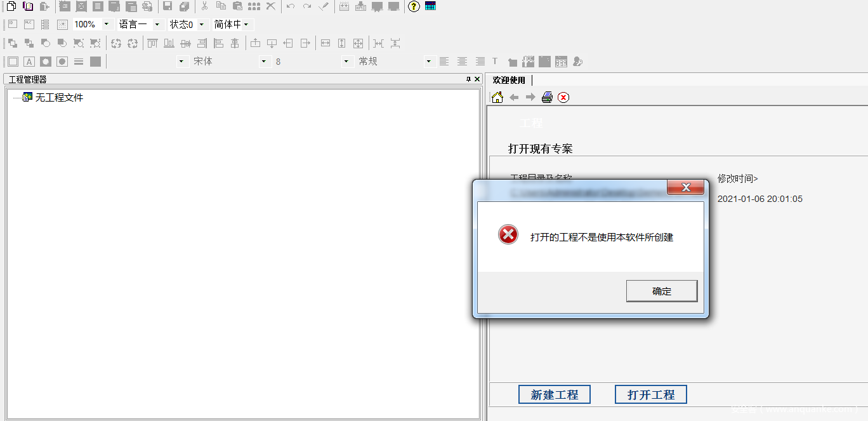Open the empty dropdown left of 宋体

(182, 62)
